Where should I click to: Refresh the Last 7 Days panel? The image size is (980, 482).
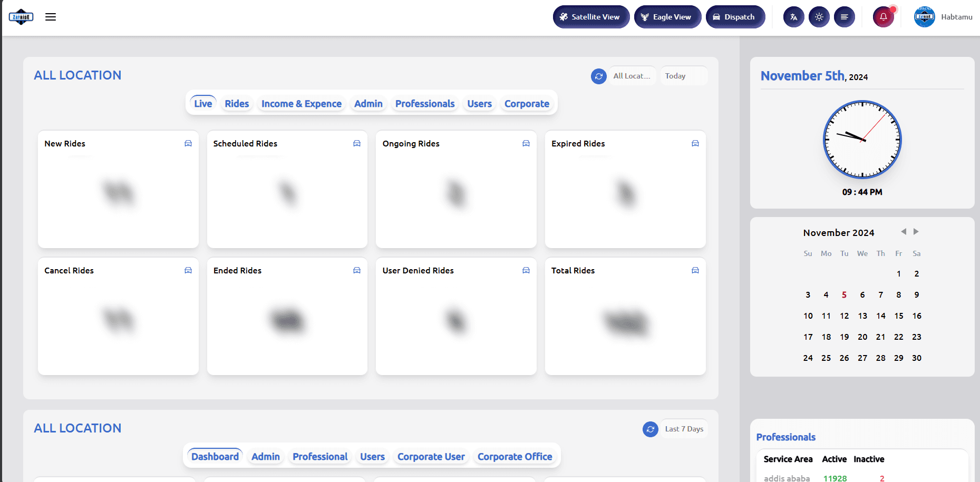651,429
